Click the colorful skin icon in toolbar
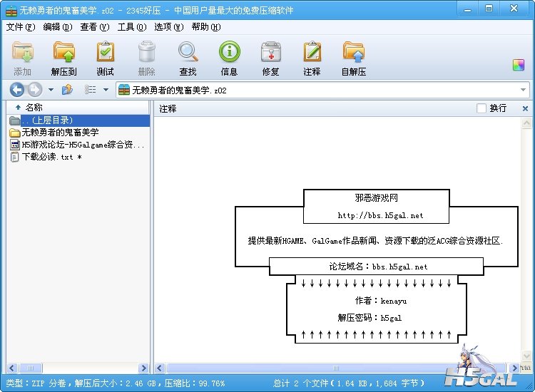This screenshot has width=535, height=392. [x=519, y=65]
